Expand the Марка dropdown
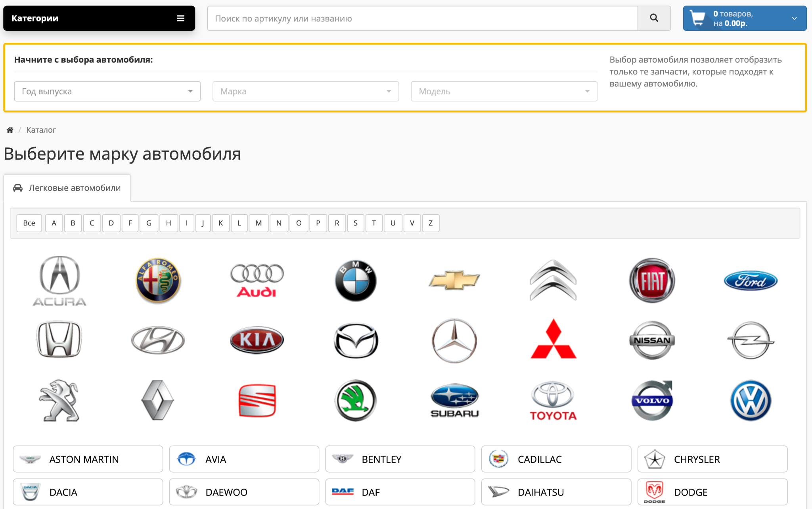Image resolution: width=812 pixels, height=509 pixels. [x=306, y=92]
